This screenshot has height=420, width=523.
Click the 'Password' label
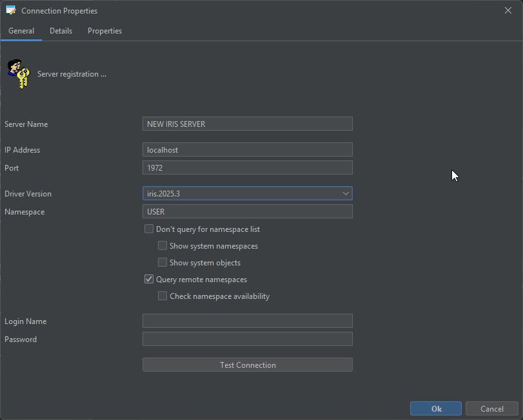(x=21, y=339)
